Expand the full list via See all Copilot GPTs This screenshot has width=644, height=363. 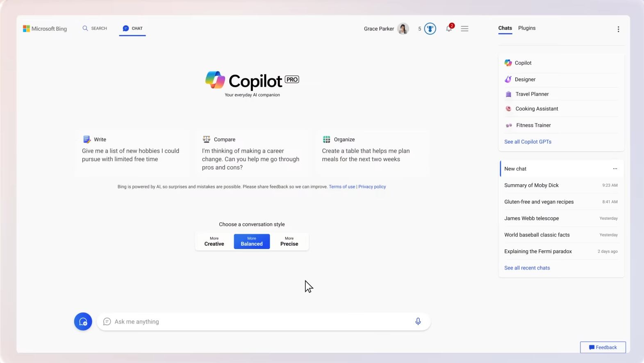pyautogui.click(x=528, y=142)
